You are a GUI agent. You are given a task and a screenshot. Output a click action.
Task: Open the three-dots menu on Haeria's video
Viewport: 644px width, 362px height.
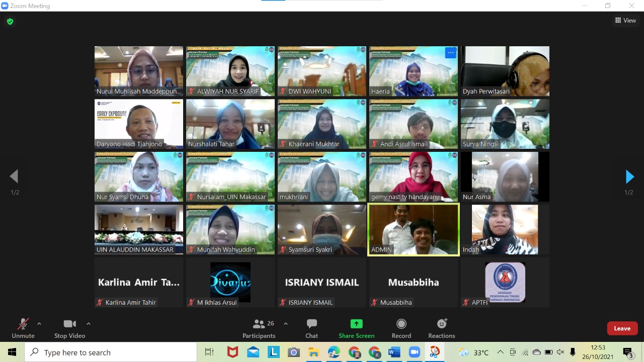coord(450,53)
